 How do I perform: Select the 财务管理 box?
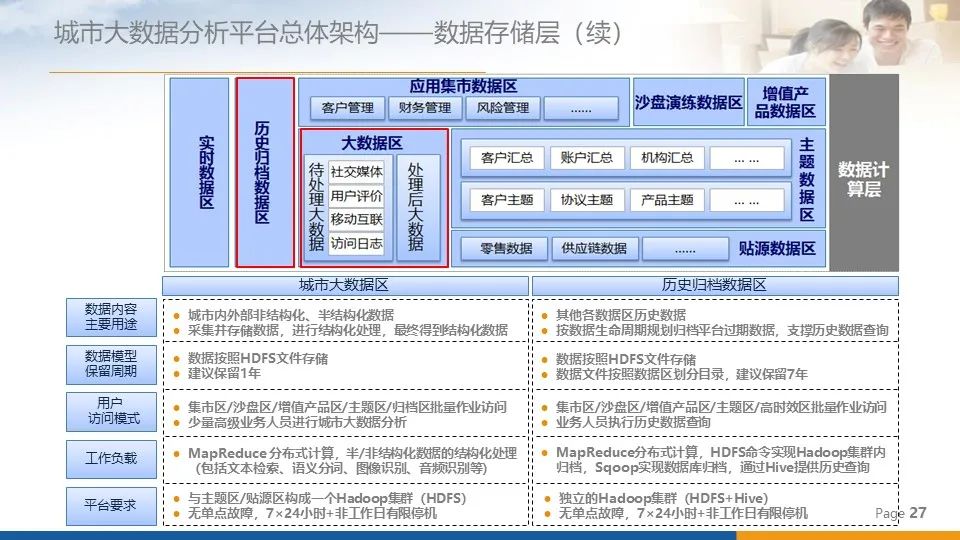coord(424,108)
